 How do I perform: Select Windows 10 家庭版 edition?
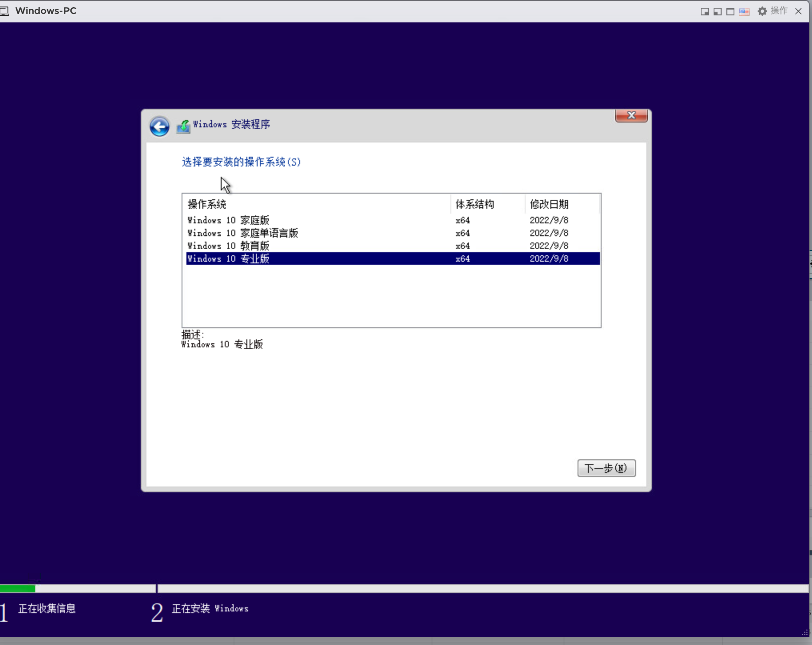pyautogui.click(x=228, y=220)
